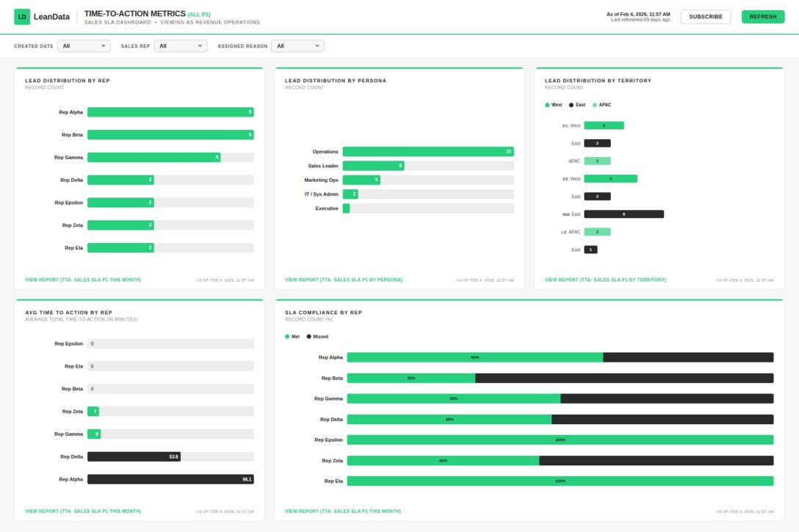Open the Created Date filter dropdown
Screen dimensions: 799x532
pyautogui.click(x=83, y=45)
